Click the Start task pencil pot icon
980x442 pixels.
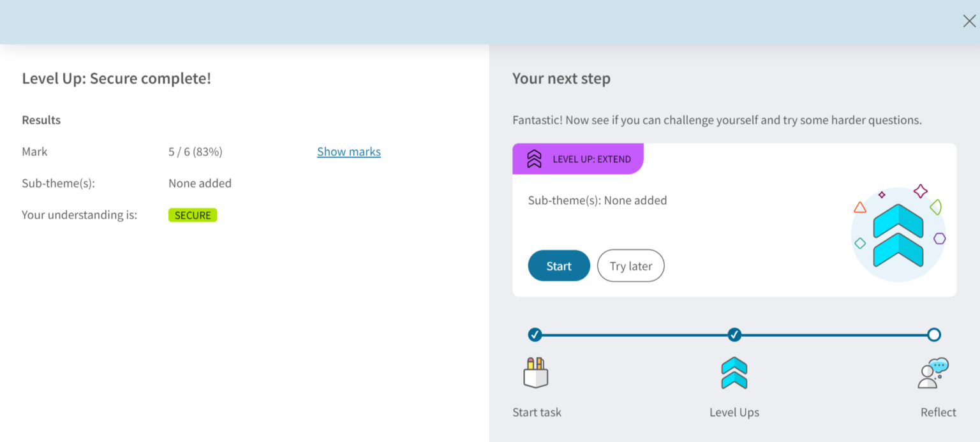coord(535,372)
